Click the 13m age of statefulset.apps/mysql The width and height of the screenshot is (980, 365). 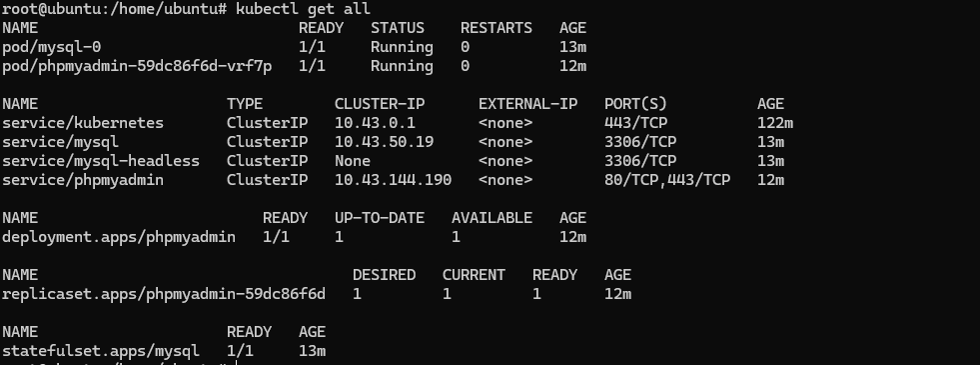click(x=313, y=351)
